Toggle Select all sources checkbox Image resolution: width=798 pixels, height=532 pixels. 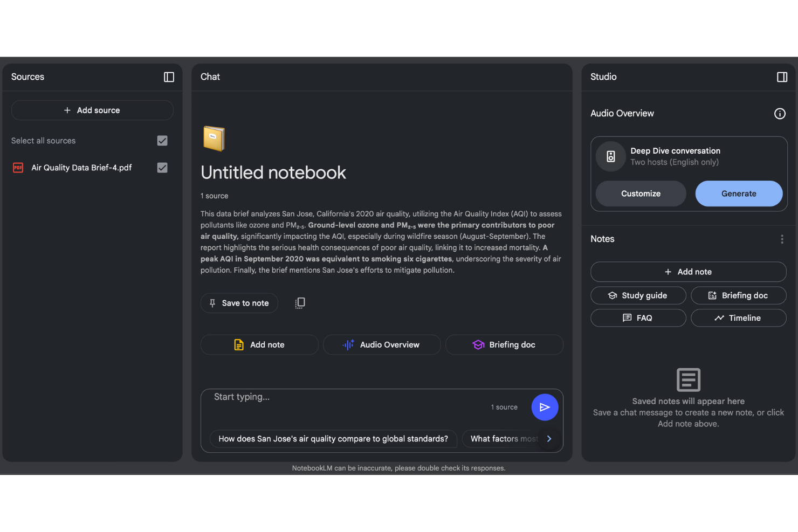click(162, 141)
